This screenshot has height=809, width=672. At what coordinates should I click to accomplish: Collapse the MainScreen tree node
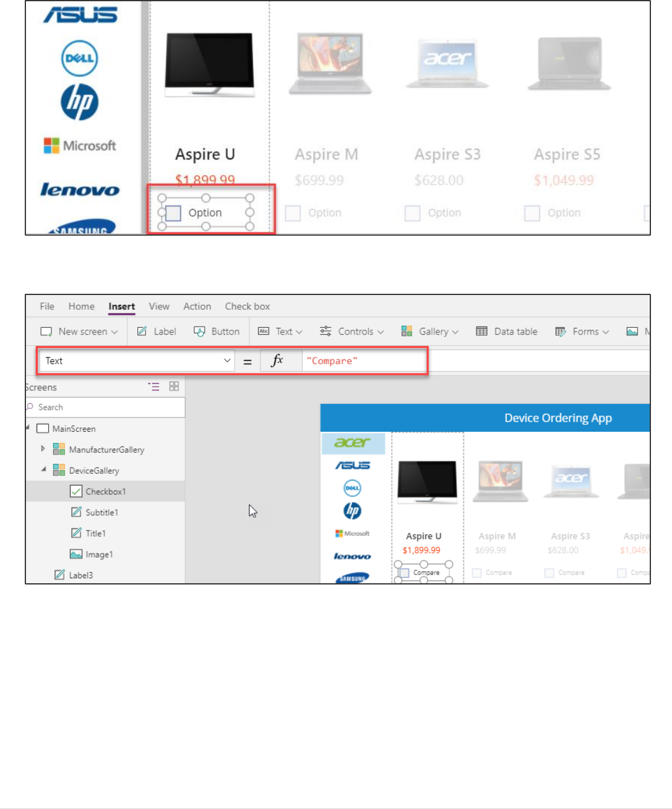(x=28, y=427)
